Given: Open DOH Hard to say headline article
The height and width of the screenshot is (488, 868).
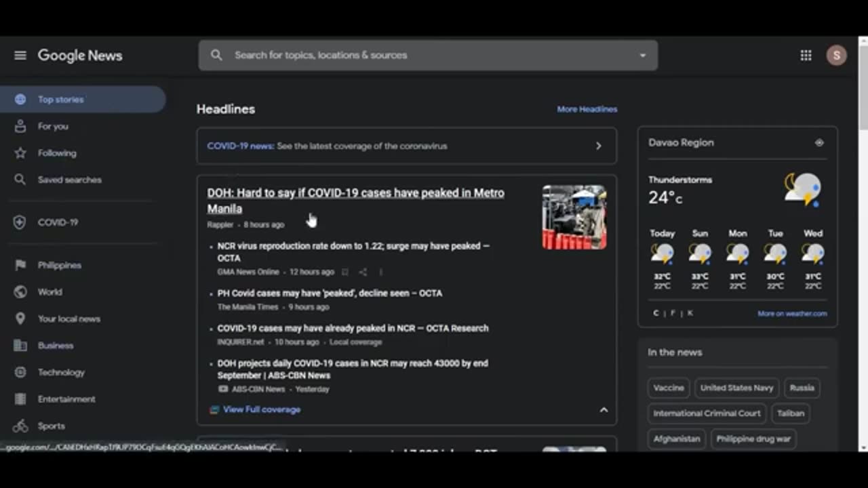Looking at the screenshot, I should pos(356,201).
